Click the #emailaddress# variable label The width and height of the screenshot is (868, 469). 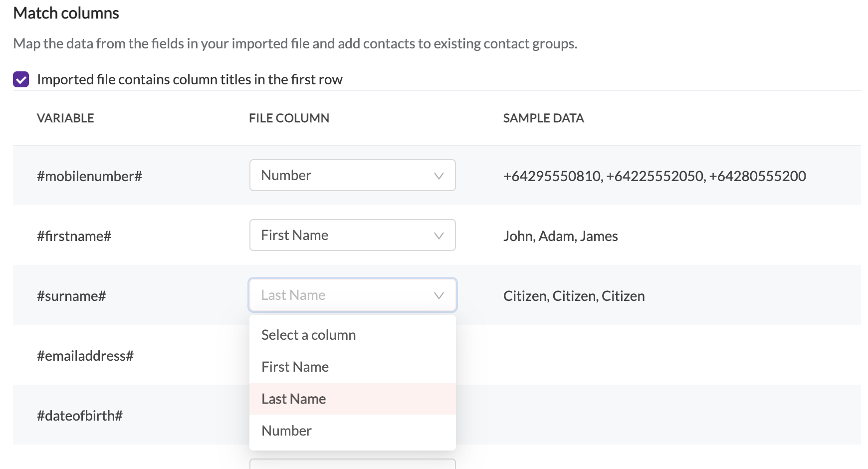(x=85, y=356)
